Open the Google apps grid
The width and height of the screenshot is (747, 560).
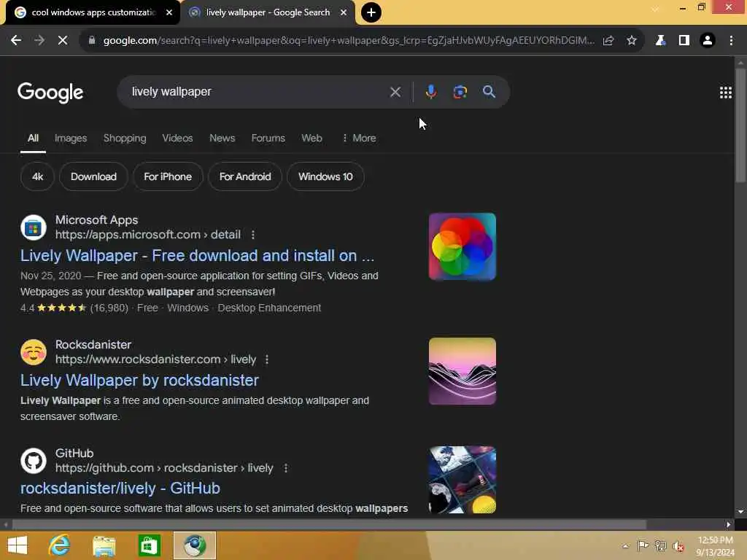click(726, 93)
